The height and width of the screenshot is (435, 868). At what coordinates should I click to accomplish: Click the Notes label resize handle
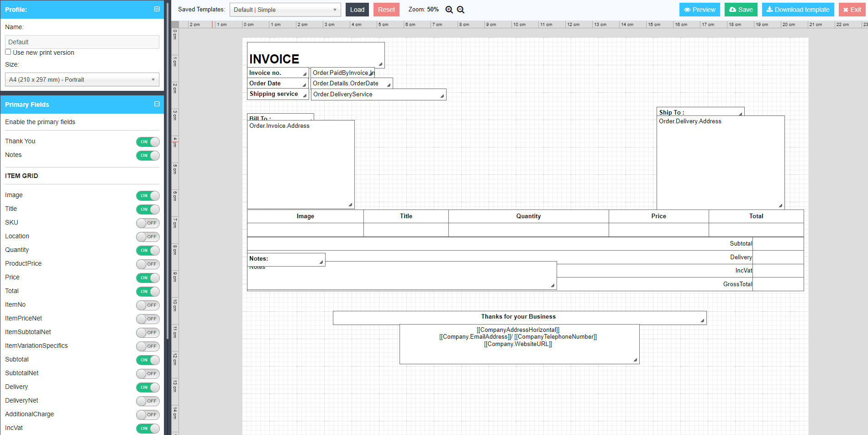pyautogui.click(x=321, y=262)
